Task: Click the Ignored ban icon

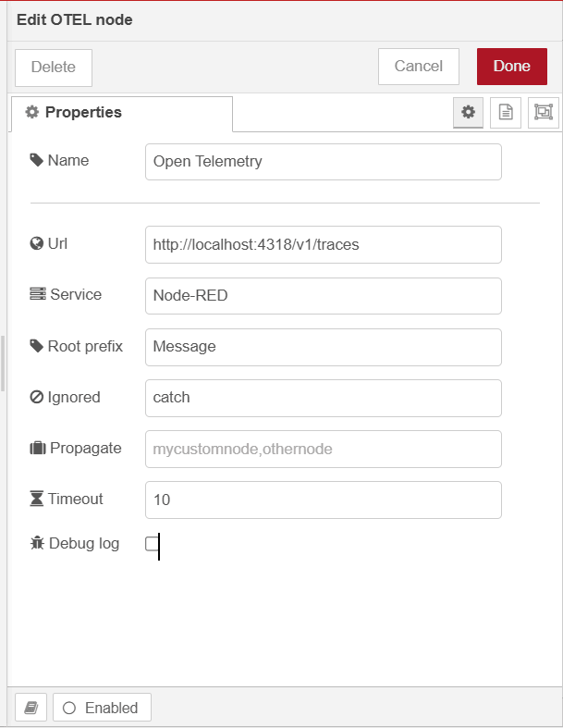Action: 37,397
